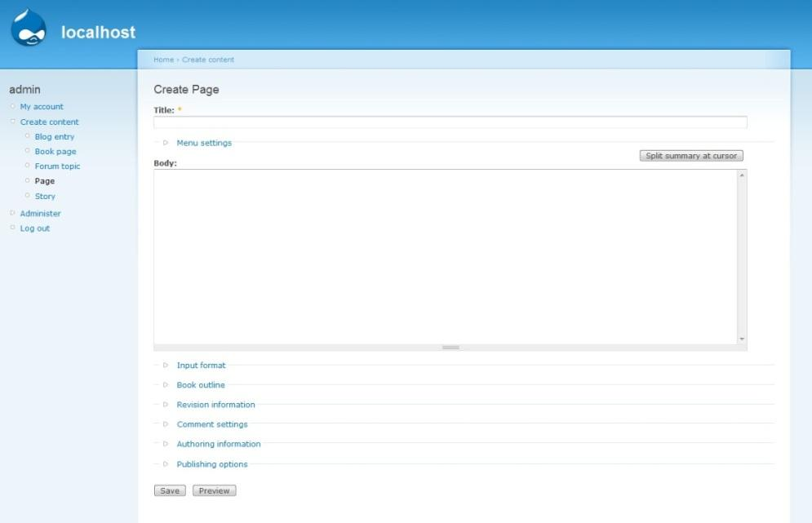This screenshot has width=812, height=523.
Task: Expand the Book outline fieldset
Action: 201,385
